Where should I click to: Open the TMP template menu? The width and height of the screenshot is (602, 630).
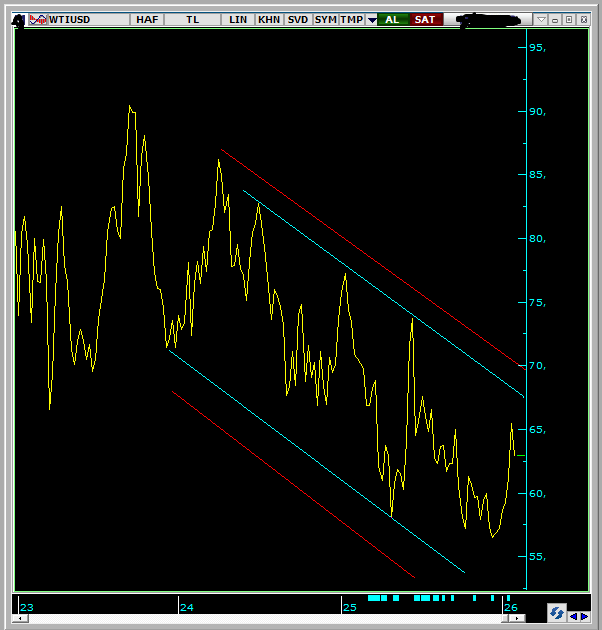pos(351,19)
